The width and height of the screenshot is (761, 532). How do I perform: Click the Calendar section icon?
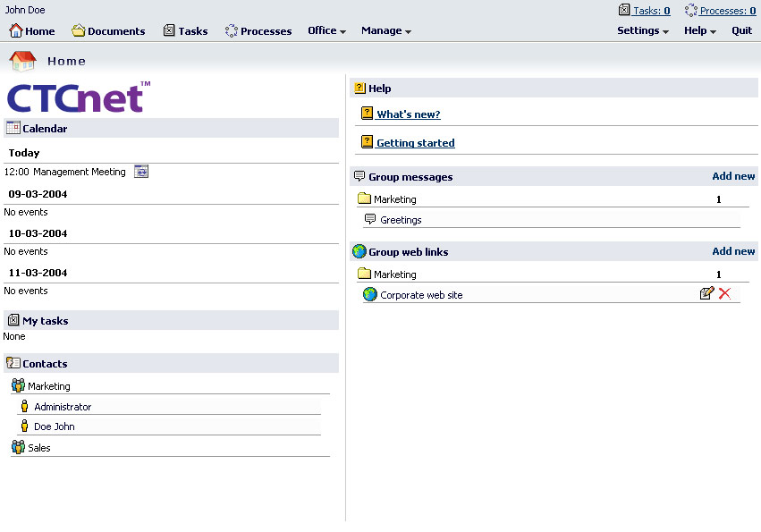coord(13,128)
